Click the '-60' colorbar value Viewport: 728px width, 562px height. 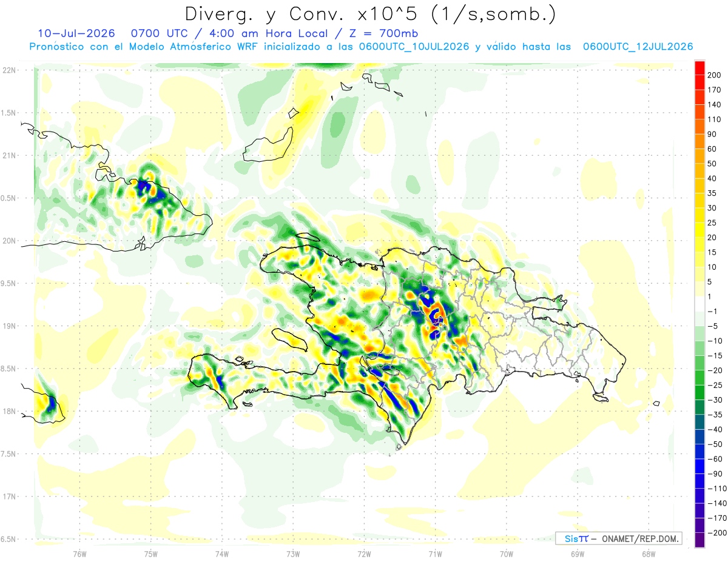(715, 459)
